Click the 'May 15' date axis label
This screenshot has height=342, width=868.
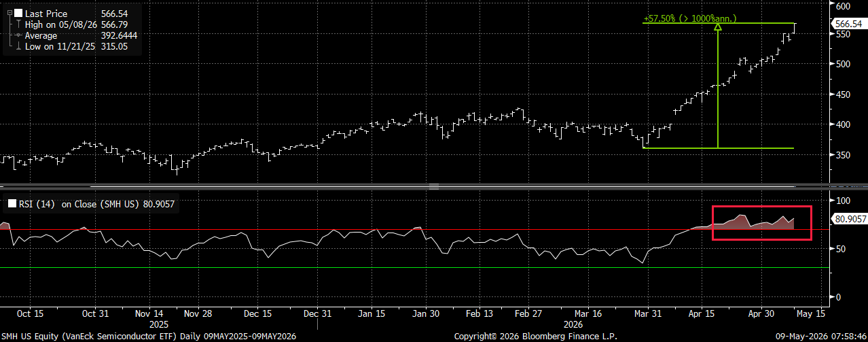coord(811,314)
